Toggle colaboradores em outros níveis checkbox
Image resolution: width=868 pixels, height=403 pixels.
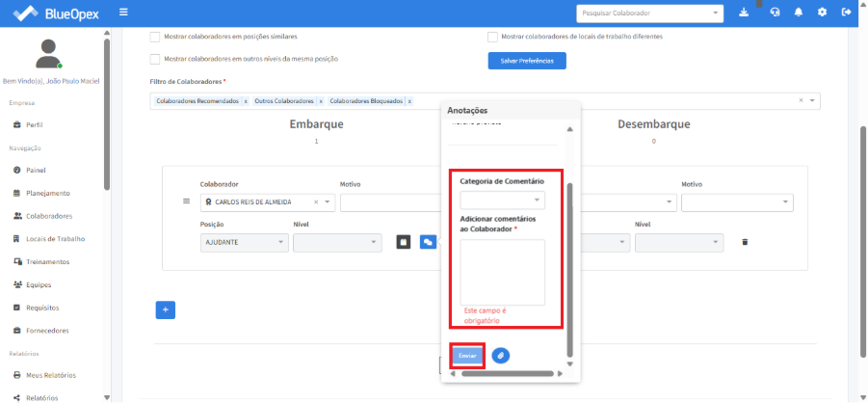coord(155,59)
